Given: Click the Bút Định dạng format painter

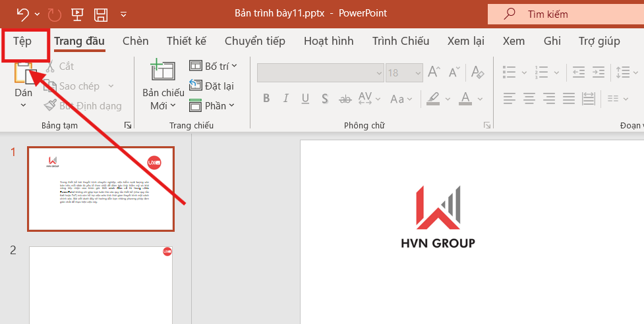Looking at the screenshot, I should click(x=83, y=106).
